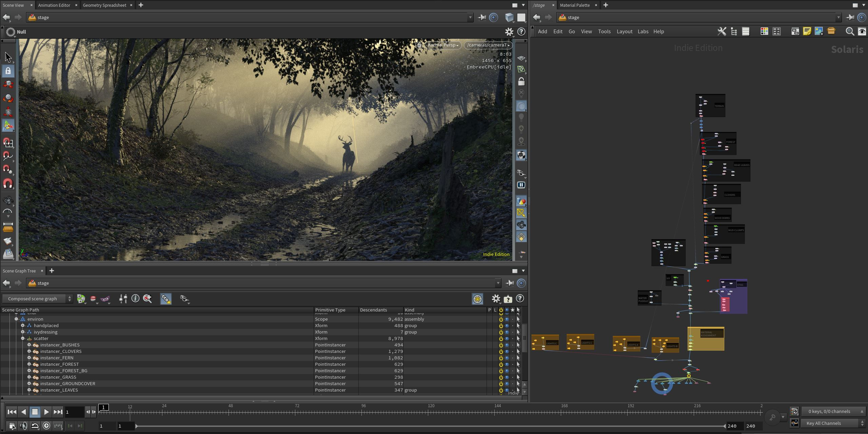Open the Layout menu in network editor

tap(624, 32)
